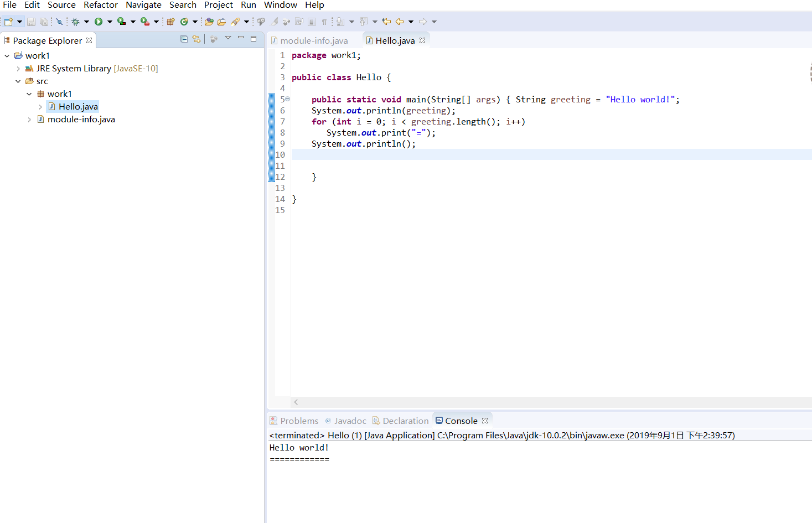Open the Run button dropdown arrow

110,22
